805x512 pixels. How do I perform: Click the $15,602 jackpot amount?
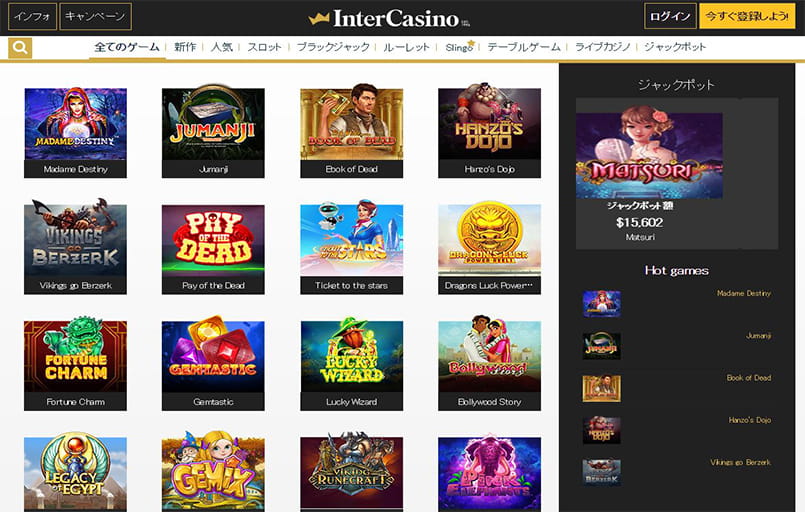click(x=640, y=222)
